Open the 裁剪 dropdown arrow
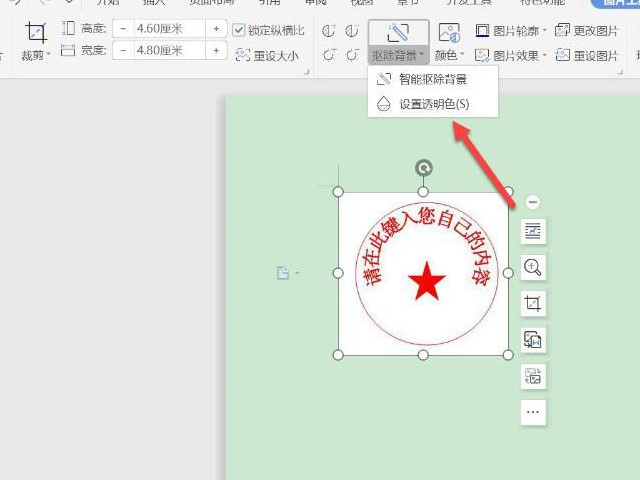 click(49, 54)
